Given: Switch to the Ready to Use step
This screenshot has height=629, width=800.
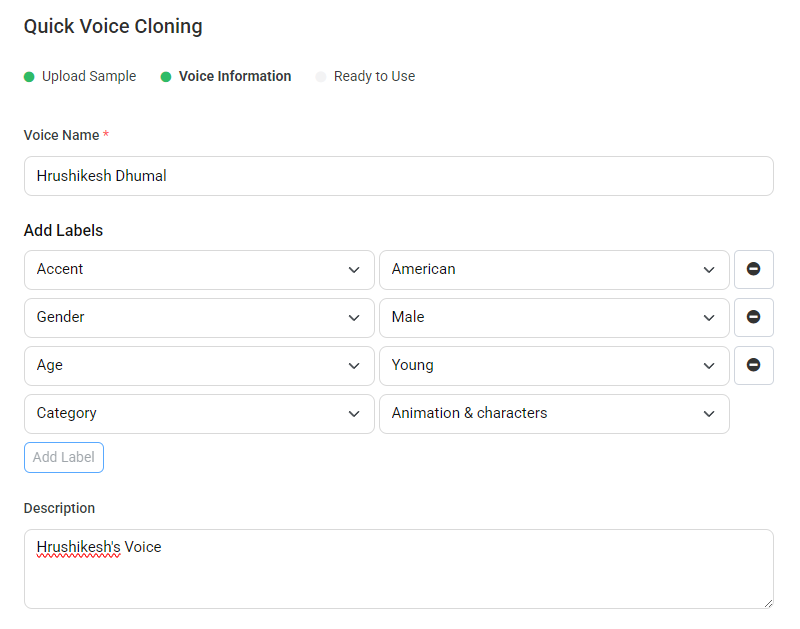Looking at the screenshot, I should coord(374,76).
